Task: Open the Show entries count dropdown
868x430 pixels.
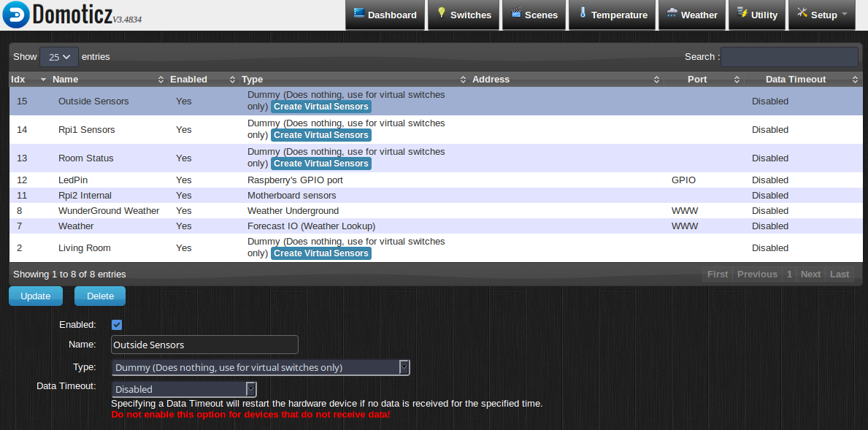Action: (59, 57)
